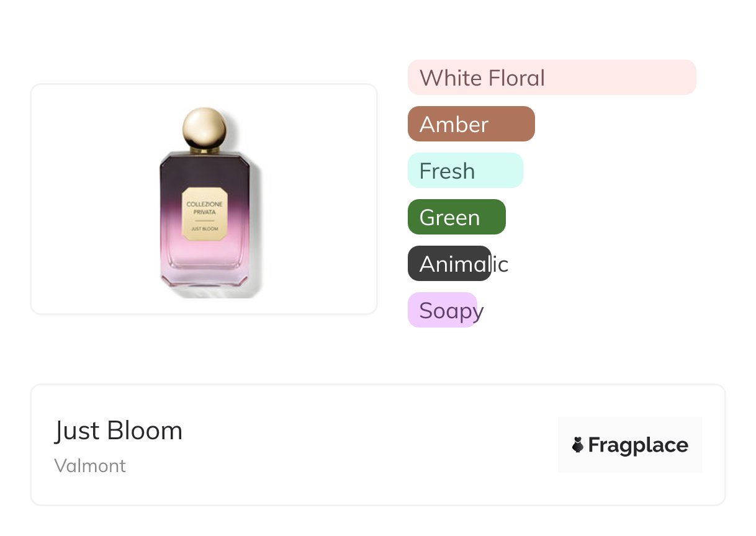Screen dimensions: 756x536
Task: Click the COLLEZIONE word on the bottle label
Action: 204,205
